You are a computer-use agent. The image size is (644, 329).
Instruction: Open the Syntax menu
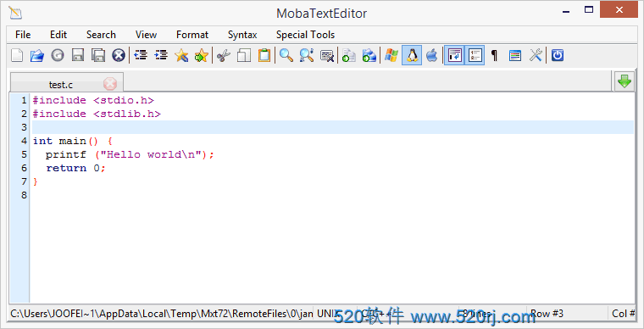tap(242, 35)
